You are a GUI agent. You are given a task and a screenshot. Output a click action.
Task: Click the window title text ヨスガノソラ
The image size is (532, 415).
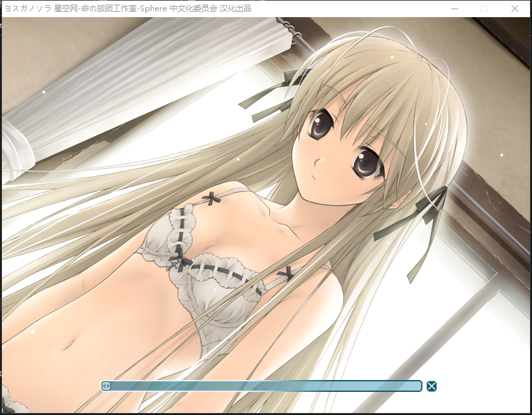pos(28,9)
